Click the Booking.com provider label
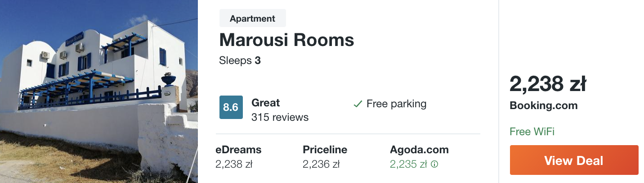The image size is (644, 183). [544, 105]
